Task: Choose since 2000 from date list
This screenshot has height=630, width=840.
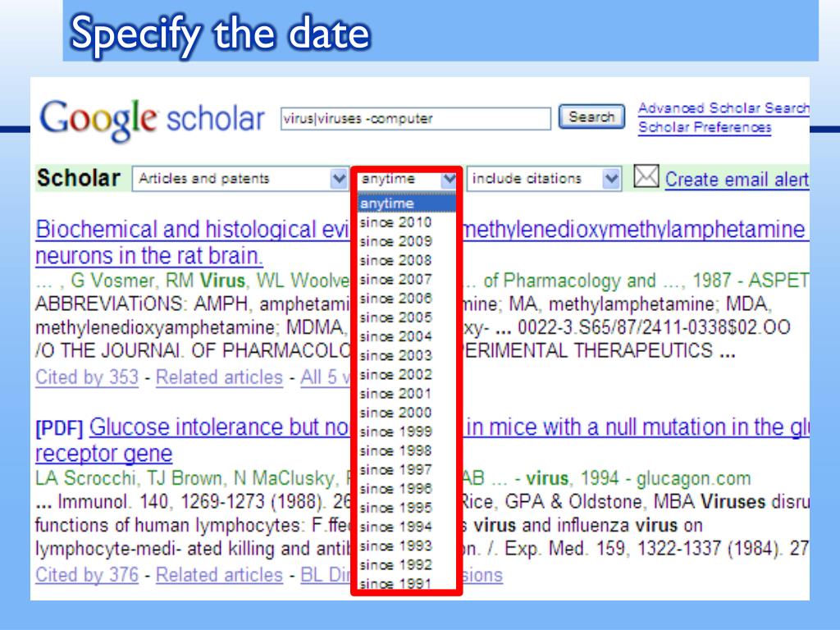Action: coord(407,413)
